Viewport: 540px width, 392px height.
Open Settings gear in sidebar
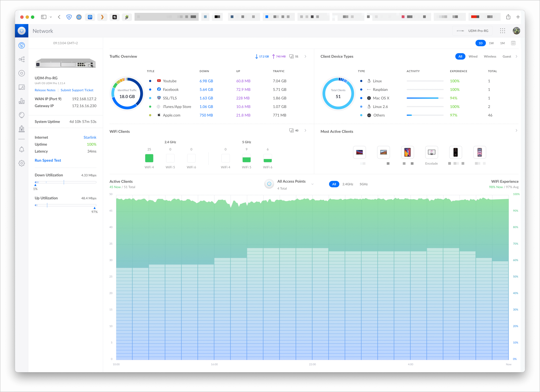22,163
